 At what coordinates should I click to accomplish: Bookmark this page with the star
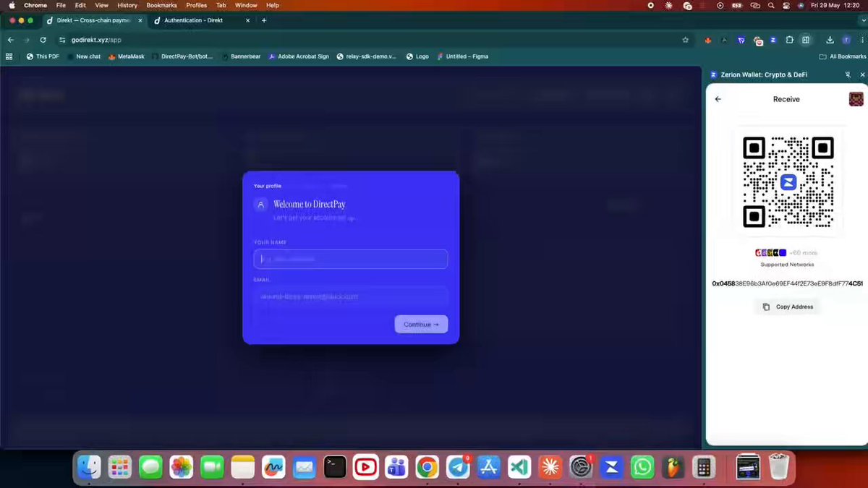click(685, 40)
